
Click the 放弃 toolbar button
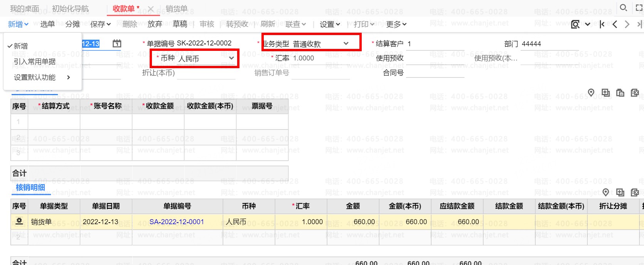[x=155, y=24]
